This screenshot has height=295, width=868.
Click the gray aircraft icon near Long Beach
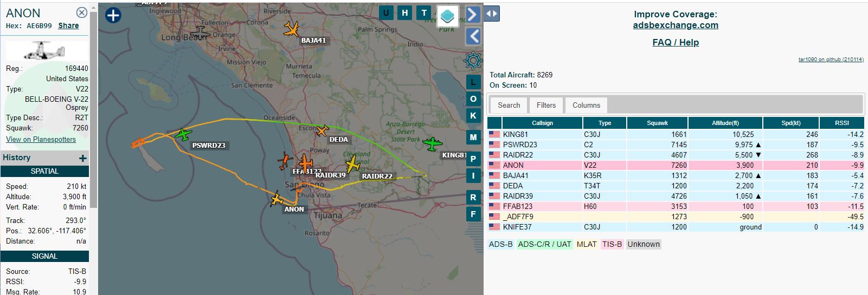(x=200, y=33)
